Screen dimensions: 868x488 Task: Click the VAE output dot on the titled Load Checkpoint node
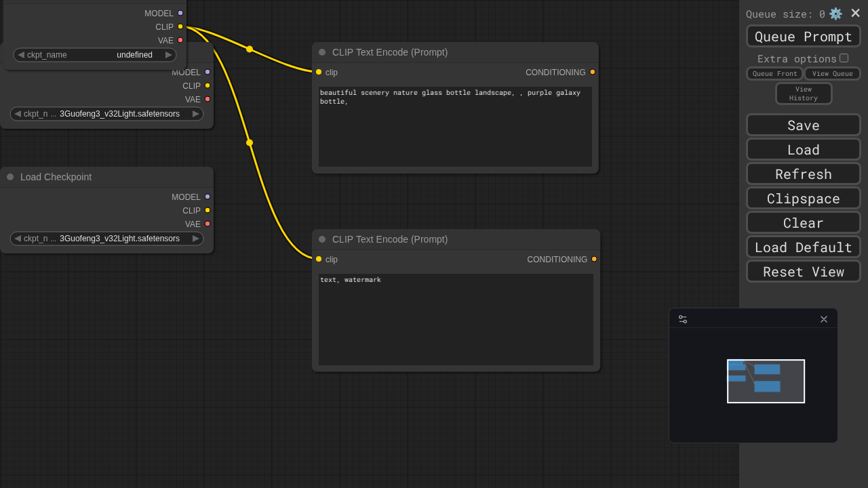(208, 224)
